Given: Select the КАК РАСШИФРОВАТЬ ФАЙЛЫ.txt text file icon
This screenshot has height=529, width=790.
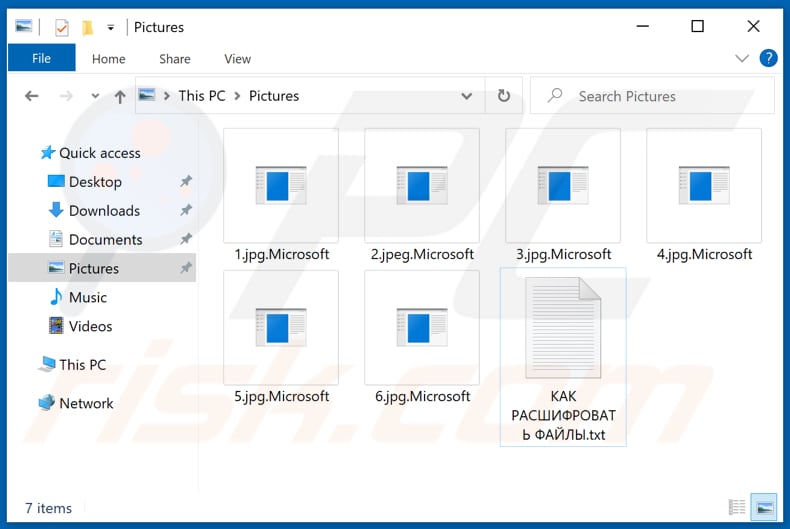Looking at the screenshot, I should click(x=563, y=327).
